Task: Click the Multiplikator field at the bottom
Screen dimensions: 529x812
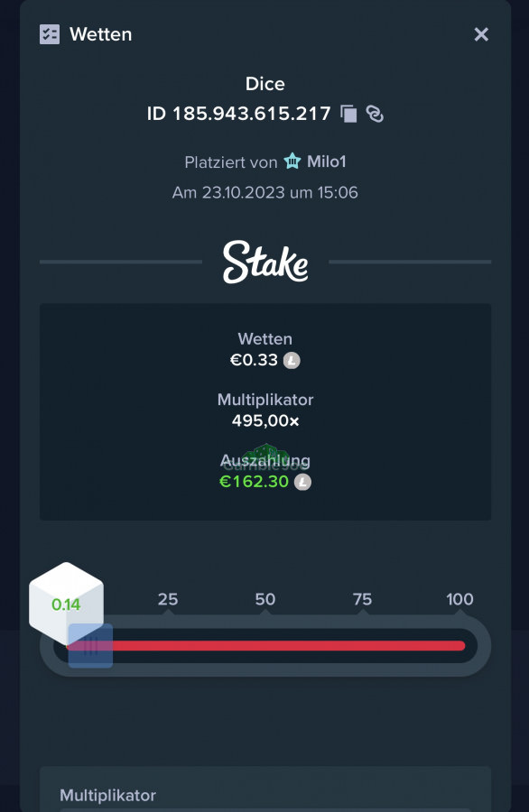Action: point(265,789)
